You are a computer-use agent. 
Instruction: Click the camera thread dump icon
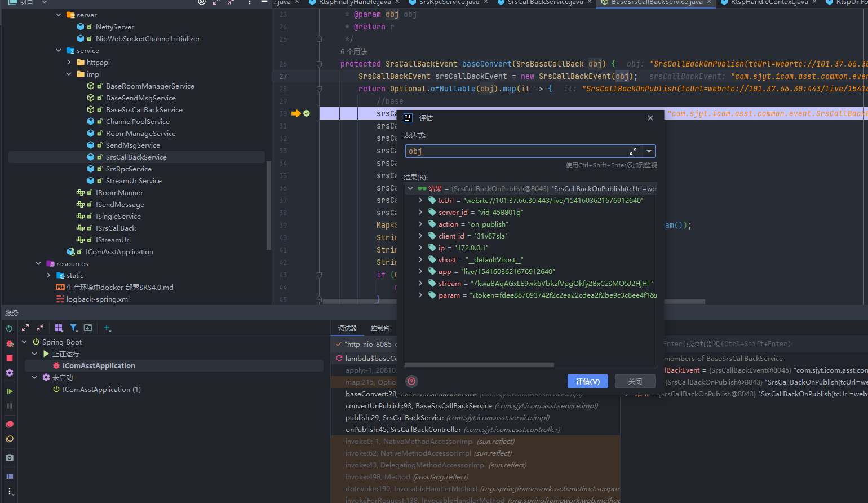10,457
